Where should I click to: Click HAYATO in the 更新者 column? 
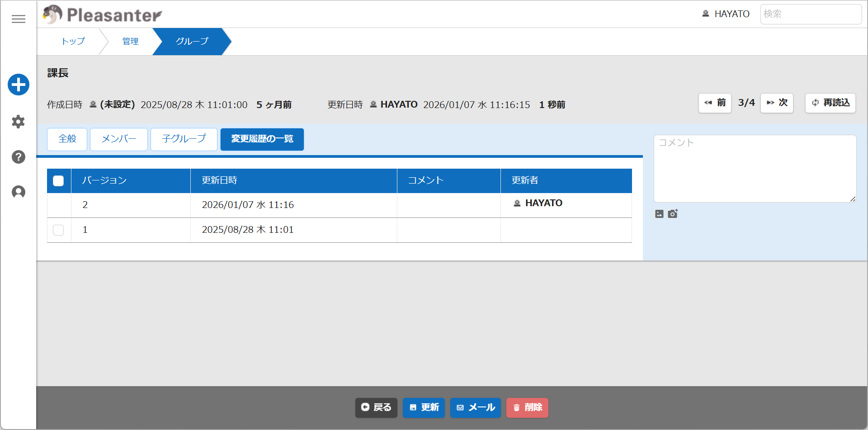point(538,203)
